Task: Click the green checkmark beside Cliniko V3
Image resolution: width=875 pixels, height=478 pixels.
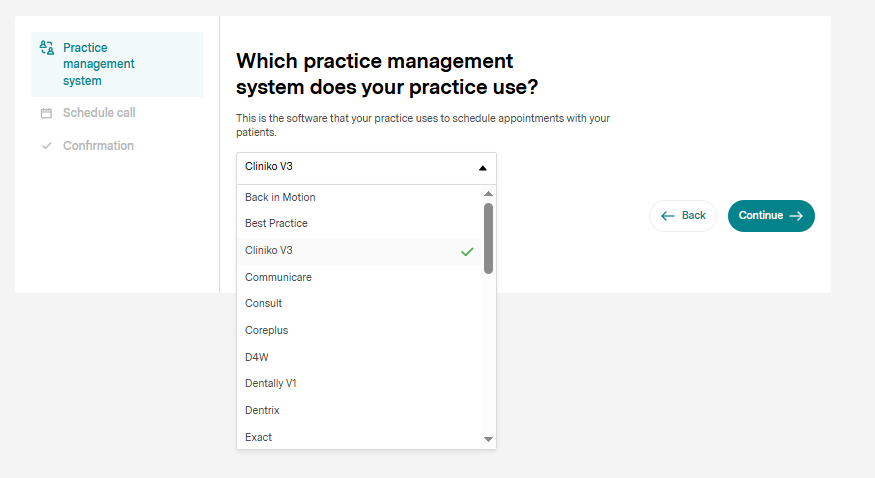Action: 467,251
